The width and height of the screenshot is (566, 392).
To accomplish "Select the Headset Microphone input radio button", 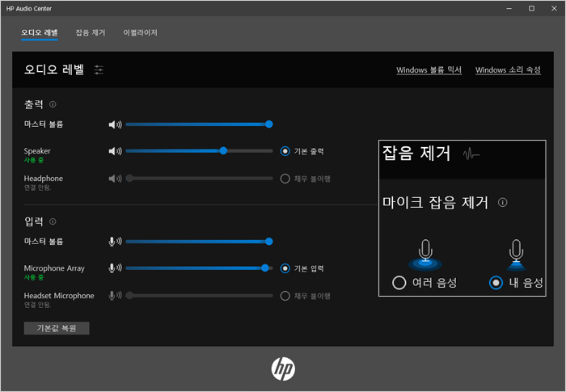I will point(285,296).
